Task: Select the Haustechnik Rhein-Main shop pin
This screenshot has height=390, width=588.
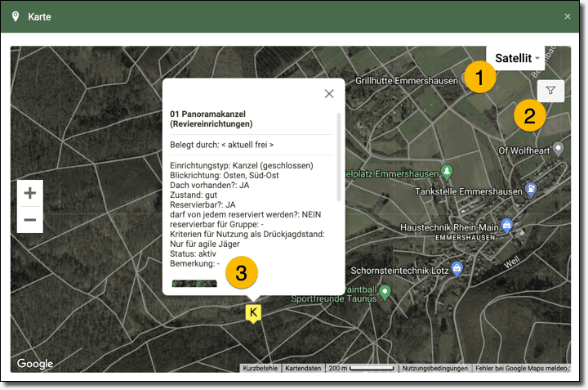Action: tap(507, 224)
